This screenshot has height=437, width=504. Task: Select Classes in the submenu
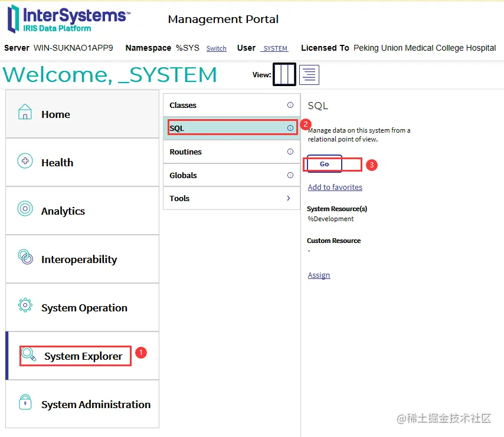point(231,106)
